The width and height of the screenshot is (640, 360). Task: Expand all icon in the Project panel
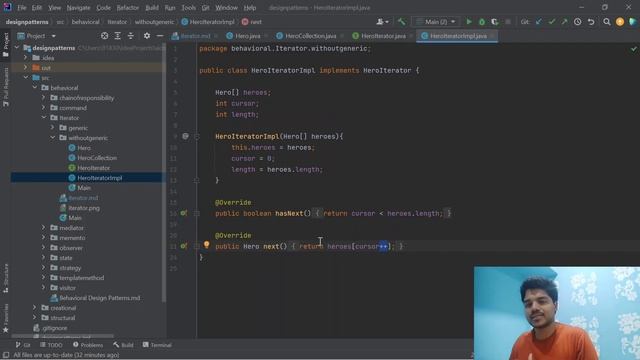pos(118,36)
